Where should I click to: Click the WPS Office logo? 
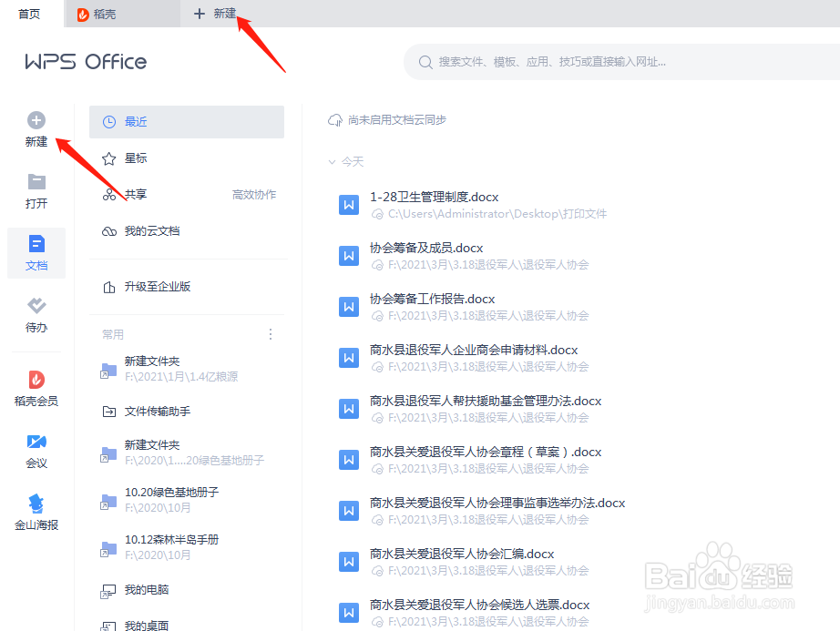(86, 62)
